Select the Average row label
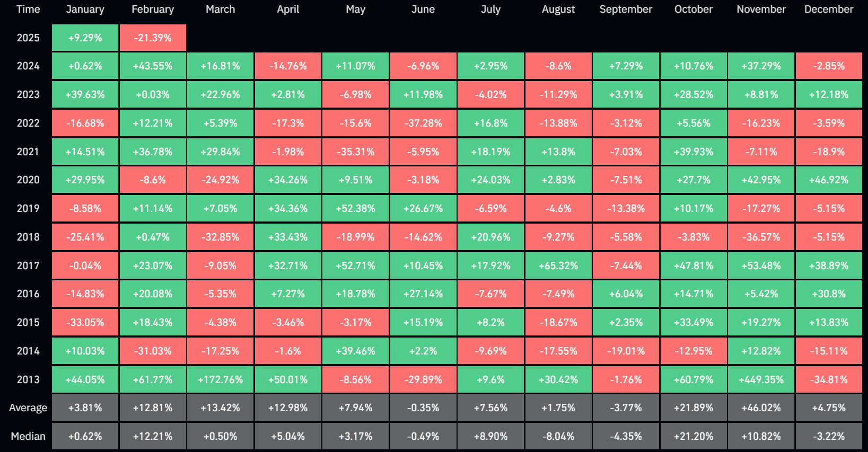Image resolution: width=868 pixels, height=452 pixels. coord(28,407)
